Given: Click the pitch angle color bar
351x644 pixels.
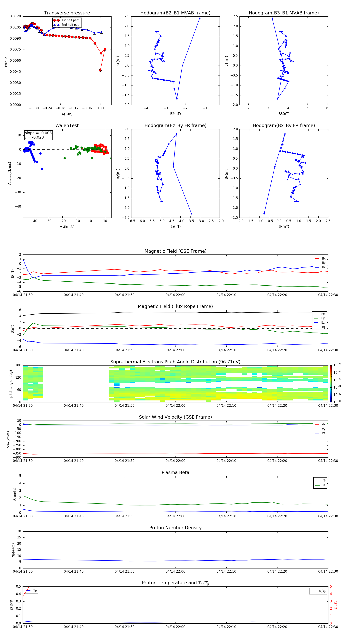Looking at the screenshot, I should coord(331,383).
